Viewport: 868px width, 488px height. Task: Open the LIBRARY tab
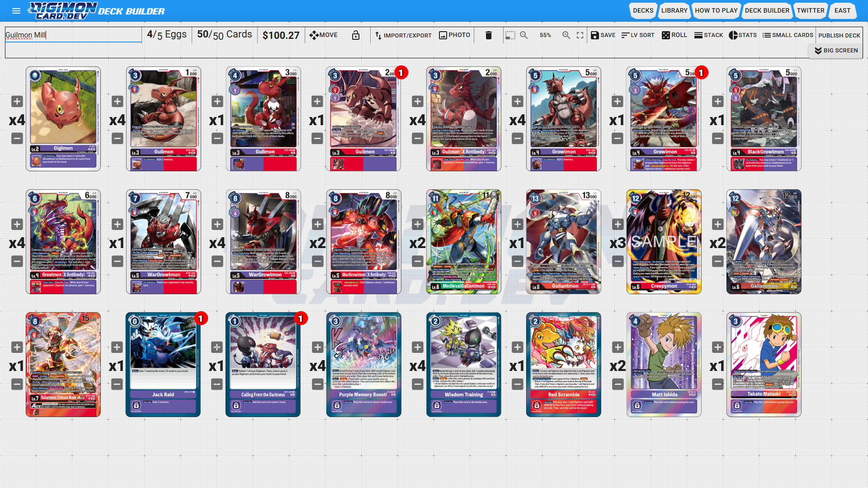pyautogui.click(x=674, y=10)
